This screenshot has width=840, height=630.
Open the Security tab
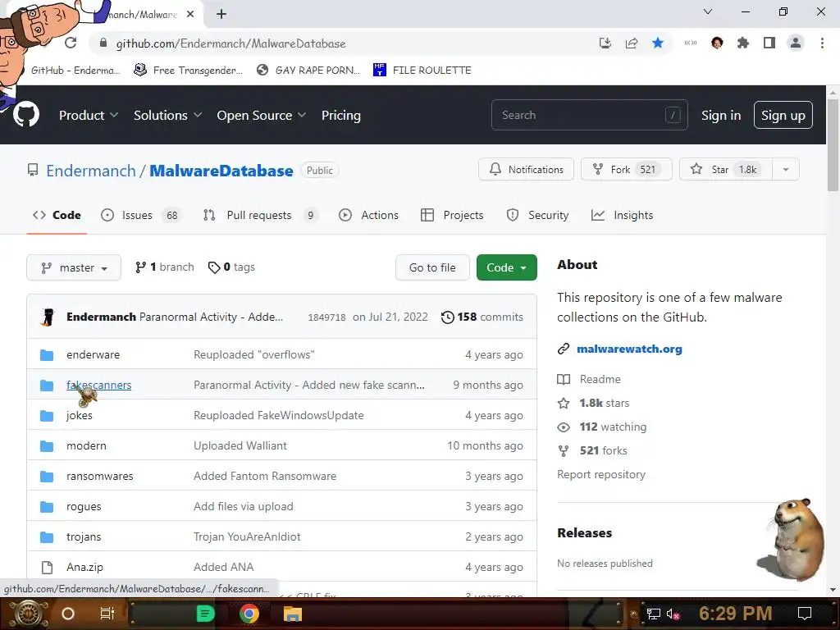[537, 216]
